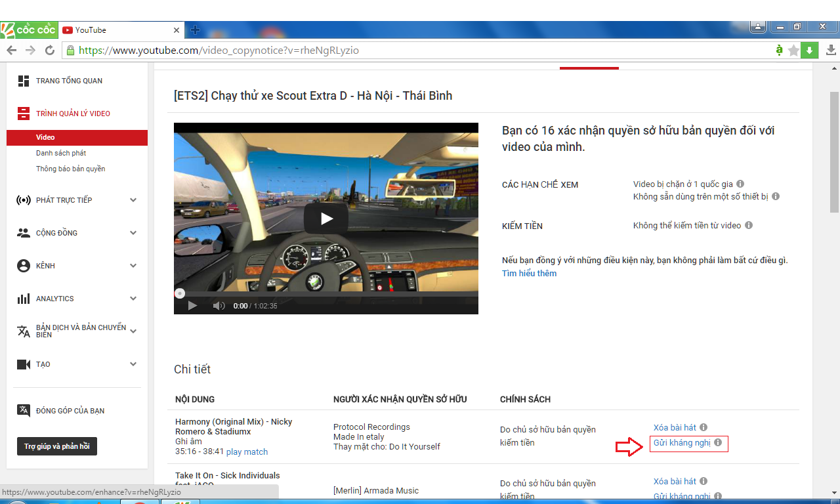Show info beside Xóa bài hát for Take It On

[x=703, y=481]
